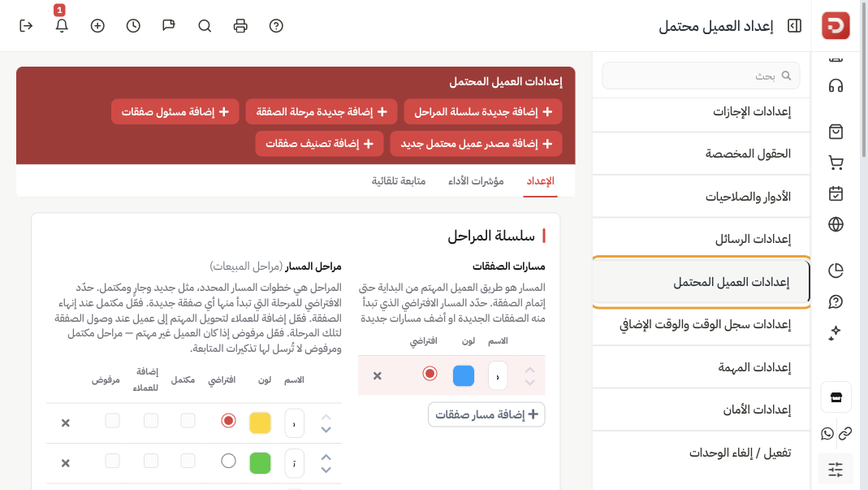This screenshot has width=868, height=490.
Task: Move the blue pipeline row up arrow
Action: click(529, 370)
